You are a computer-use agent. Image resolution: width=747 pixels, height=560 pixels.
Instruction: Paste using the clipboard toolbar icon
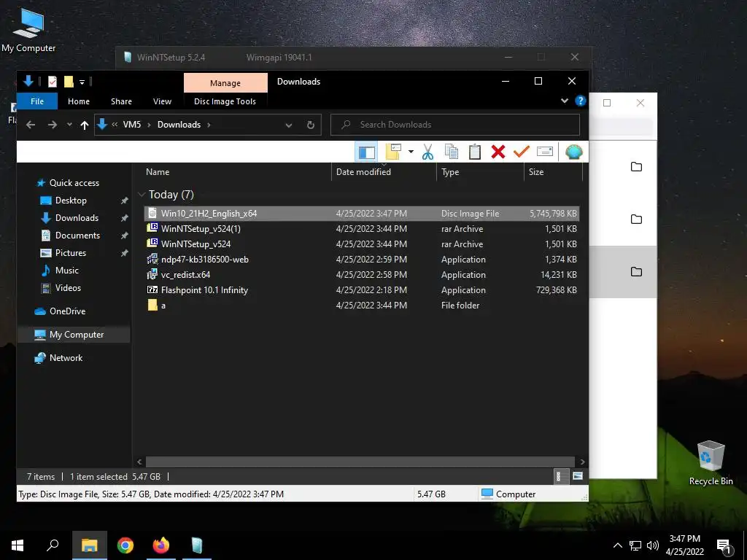click(x=474, y=152)
